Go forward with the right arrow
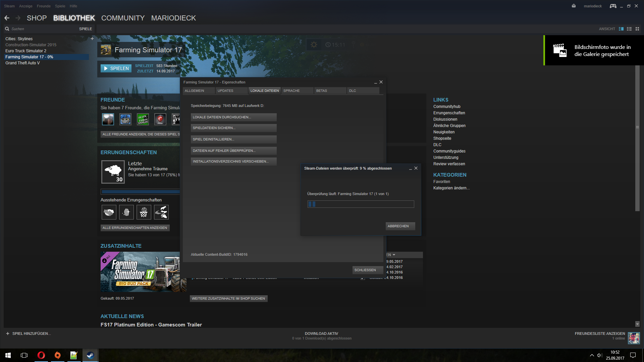 pyautogui.click(x=18, y=18)
